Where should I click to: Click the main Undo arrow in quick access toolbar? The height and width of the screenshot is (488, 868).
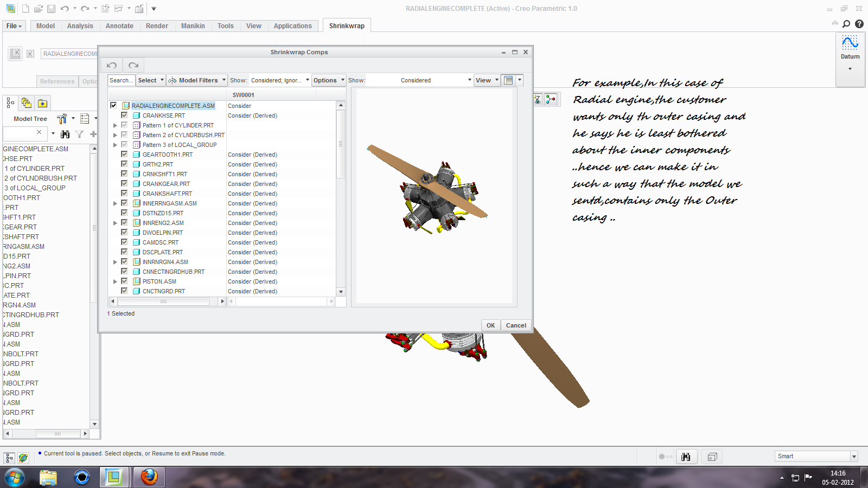[x=65, y=9]
